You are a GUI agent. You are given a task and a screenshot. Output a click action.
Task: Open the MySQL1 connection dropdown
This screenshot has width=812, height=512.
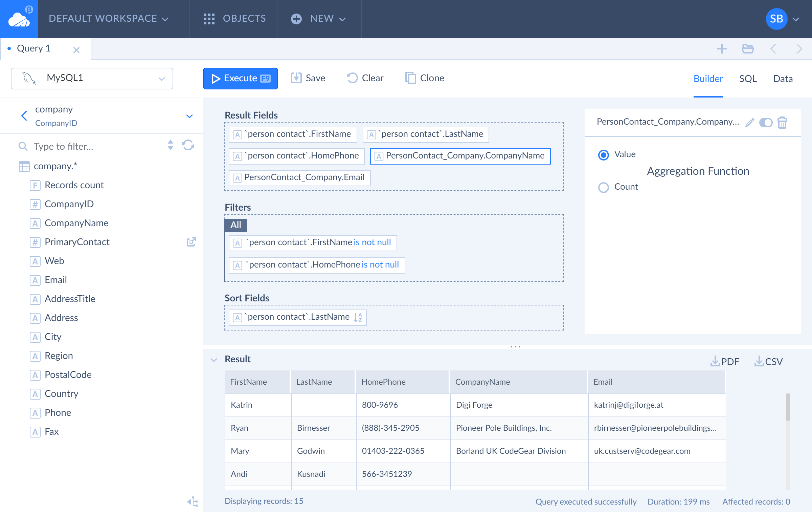pos(92,78)
